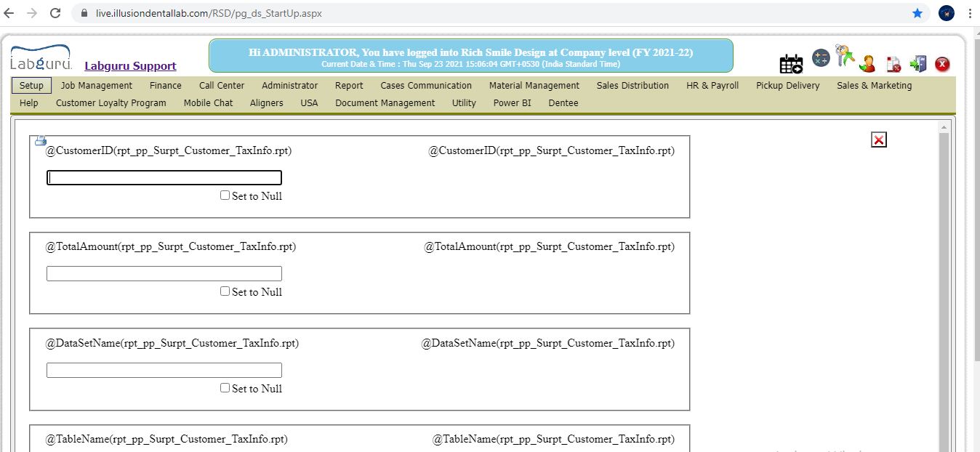
Task: Open the Cases Communication menu
Action: click(426, 85)
